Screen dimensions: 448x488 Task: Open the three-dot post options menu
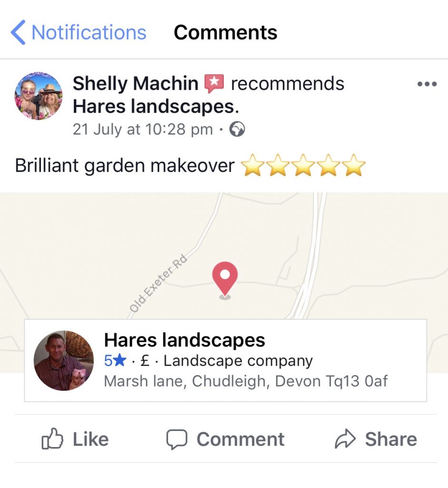pos(427,84)
